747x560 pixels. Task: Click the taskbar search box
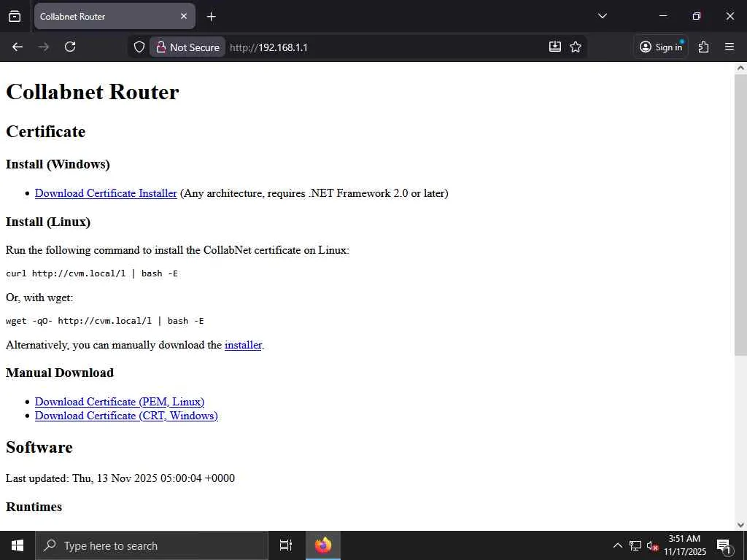[152, 545]
